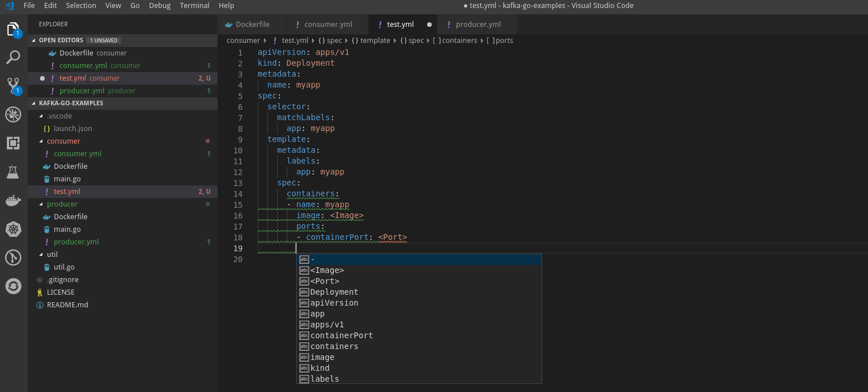Click line number 20 in the gutter
Image resolution: width=868 pixels, height=392 pixels.
click(x=238, y=259)
